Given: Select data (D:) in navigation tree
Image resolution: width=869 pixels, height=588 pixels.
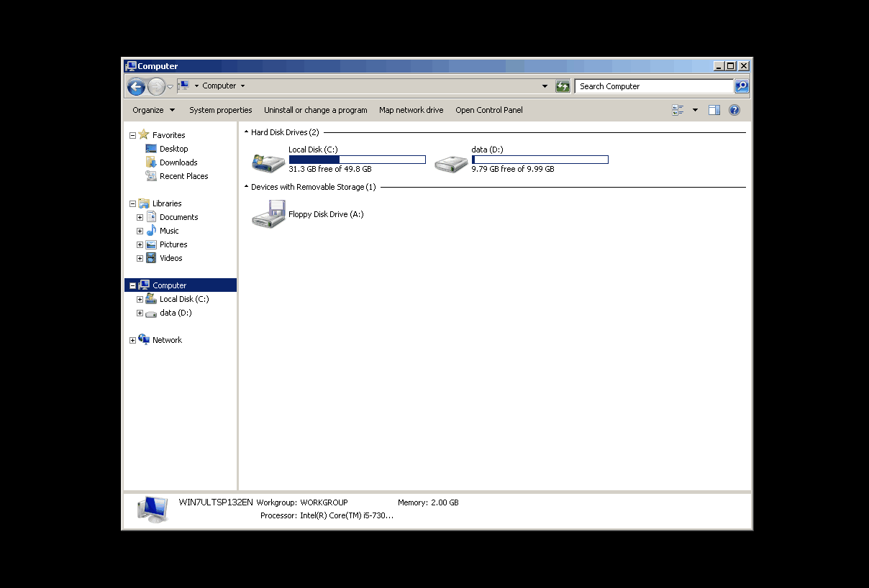Looking at the screenshot, I should pyautogui.click(x=176, y=313).
